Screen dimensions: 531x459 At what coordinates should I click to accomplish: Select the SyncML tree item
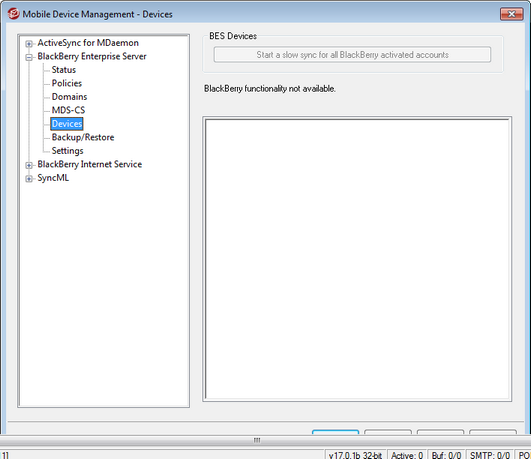coord(53,178)
